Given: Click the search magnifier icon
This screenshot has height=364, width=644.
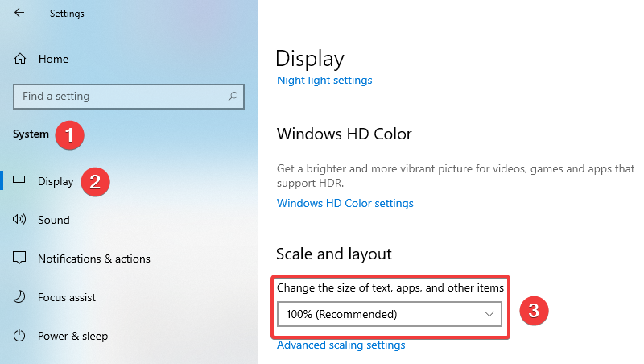Looking at the screenshot, I should coord(233,97).
